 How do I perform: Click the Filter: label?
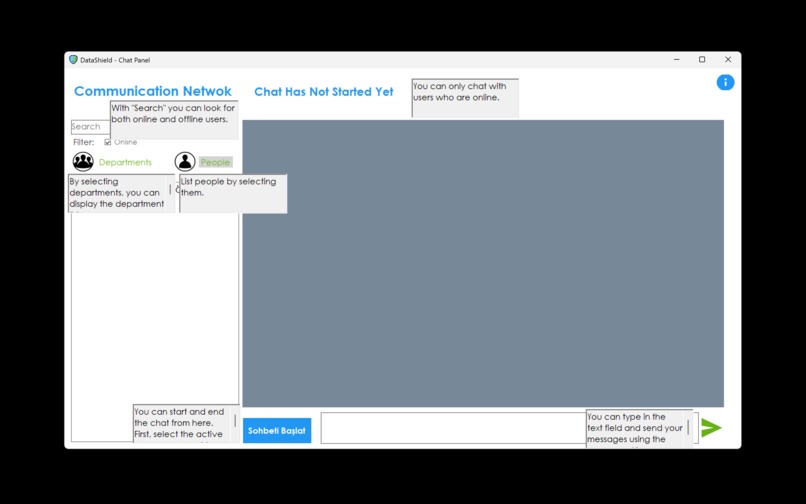click(84, 142)
